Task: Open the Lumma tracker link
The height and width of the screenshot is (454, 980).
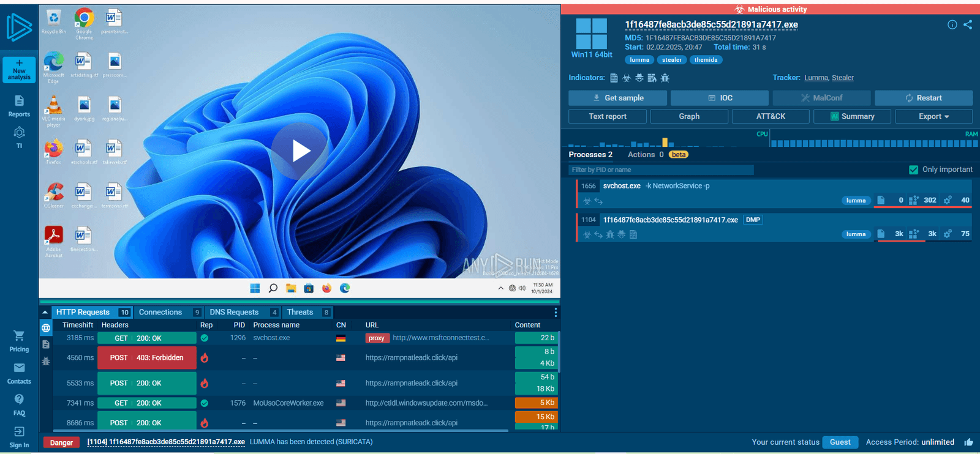Action: click(x=816, y=78)
